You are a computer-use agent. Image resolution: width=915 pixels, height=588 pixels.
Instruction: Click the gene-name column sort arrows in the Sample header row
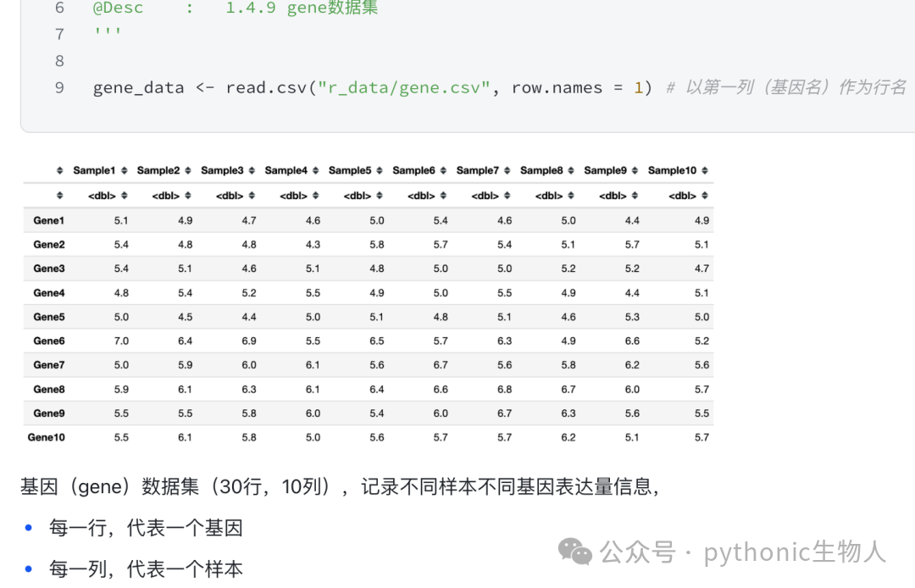(x=59, y=170)
